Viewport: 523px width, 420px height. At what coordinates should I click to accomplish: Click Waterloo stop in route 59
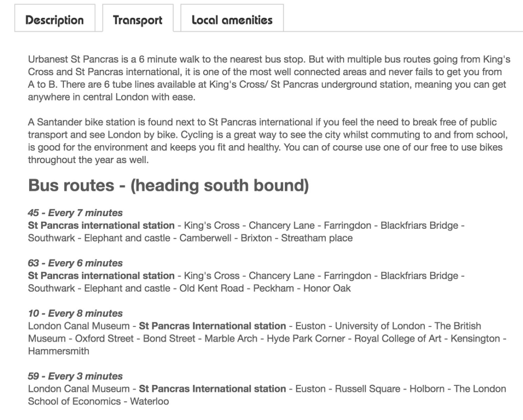point(150,401)
